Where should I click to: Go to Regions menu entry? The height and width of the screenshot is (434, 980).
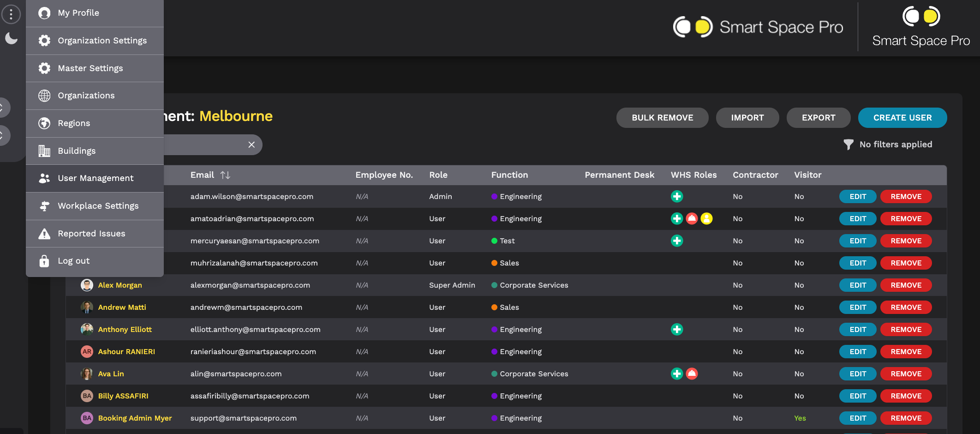[95, 123]
